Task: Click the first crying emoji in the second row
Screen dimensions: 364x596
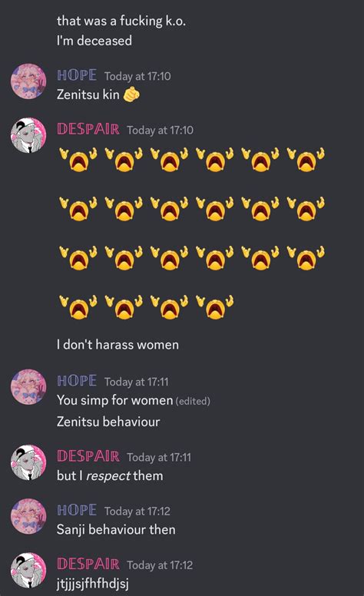Action: pos(78,208)
